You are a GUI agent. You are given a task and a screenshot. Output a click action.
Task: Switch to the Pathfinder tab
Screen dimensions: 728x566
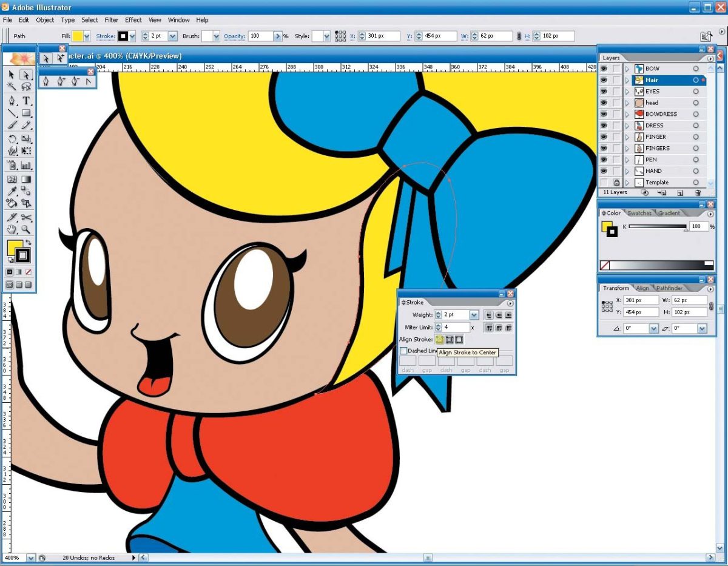point(669,288)
